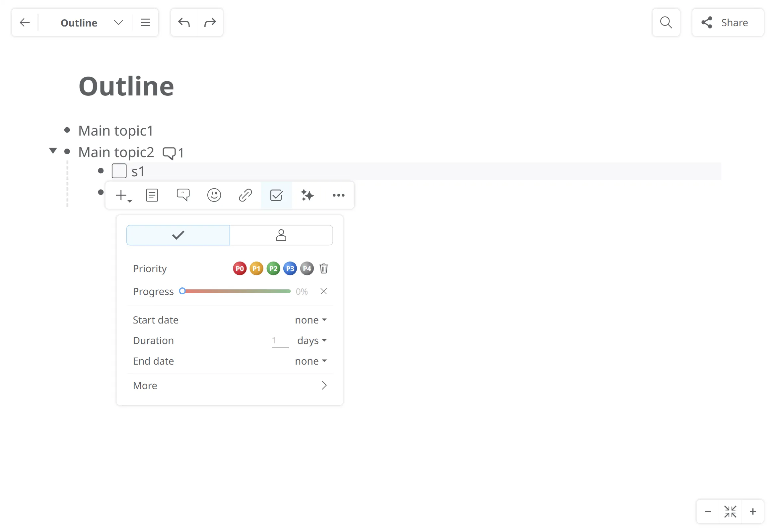Click the note icon in floating toolbar
The height and width of the screenshot is (532, 775).
click(x=152, y=195)
